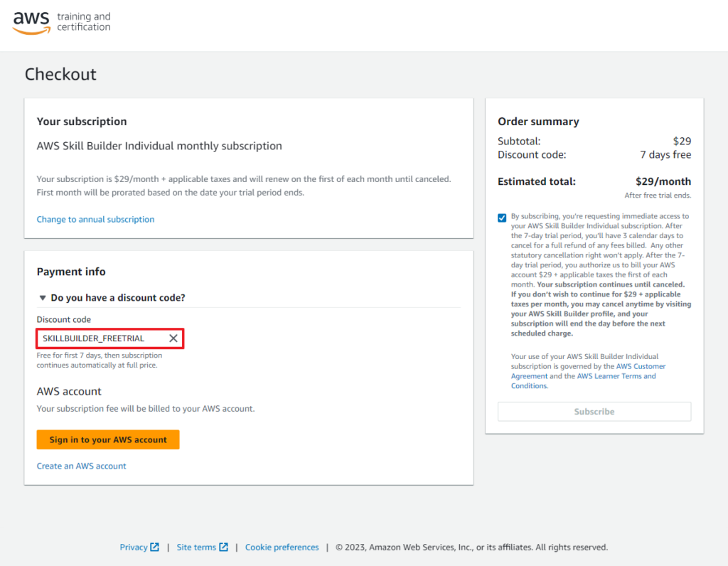Image resolution: width=728 pixels, height=566 pixels.
Task: Click the Checkout page heading
Action: click(60, 74)
